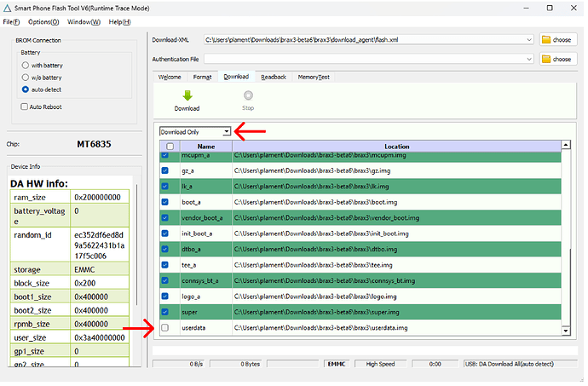Click scroll-up arrow of partition table

click(x=566, y=145)
